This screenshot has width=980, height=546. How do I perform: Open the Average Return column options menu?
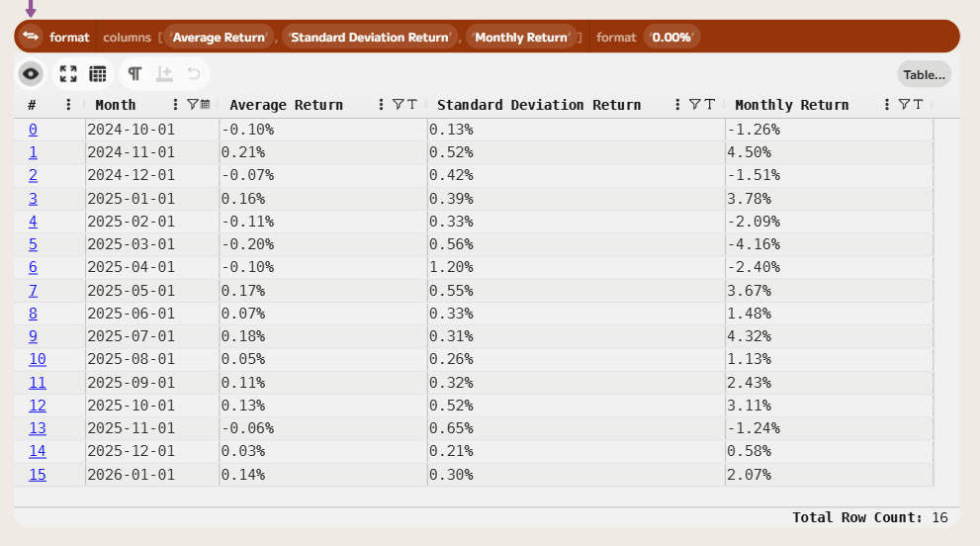(x=381, y=105)
